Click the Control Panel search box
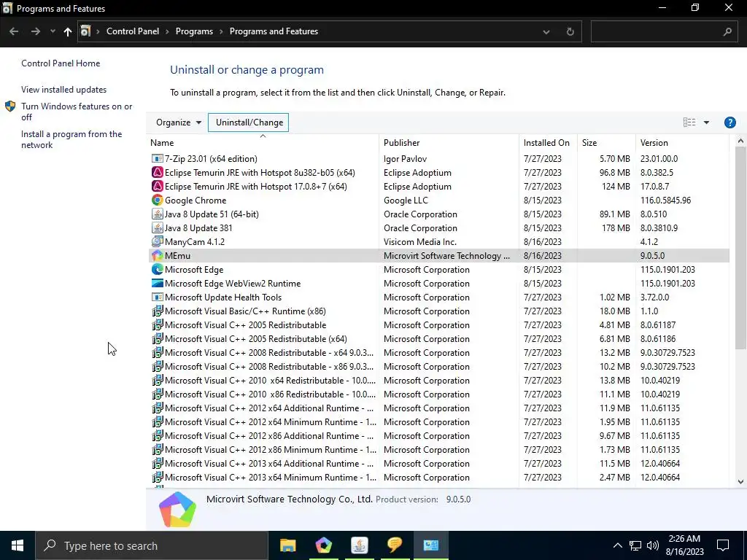747x560 pixels. point(664,31)
